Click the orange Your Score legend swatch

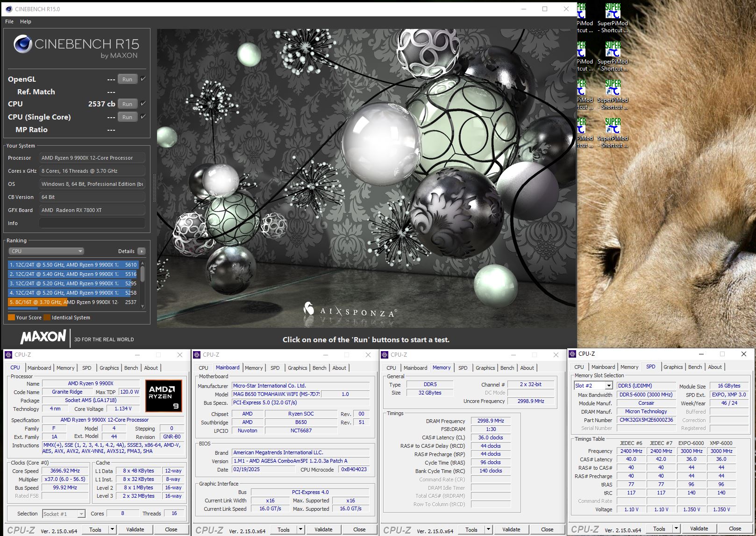12,317
